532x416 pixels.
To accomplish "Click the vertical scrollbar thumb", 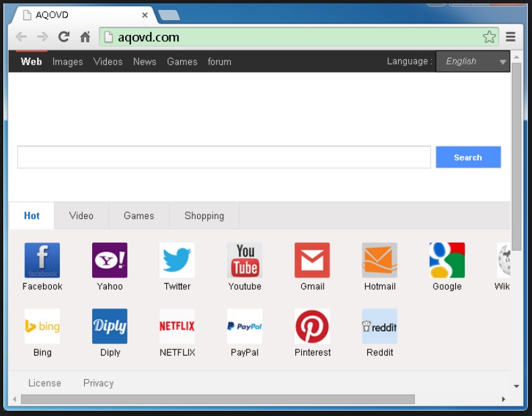I will [x=517, y=156].
